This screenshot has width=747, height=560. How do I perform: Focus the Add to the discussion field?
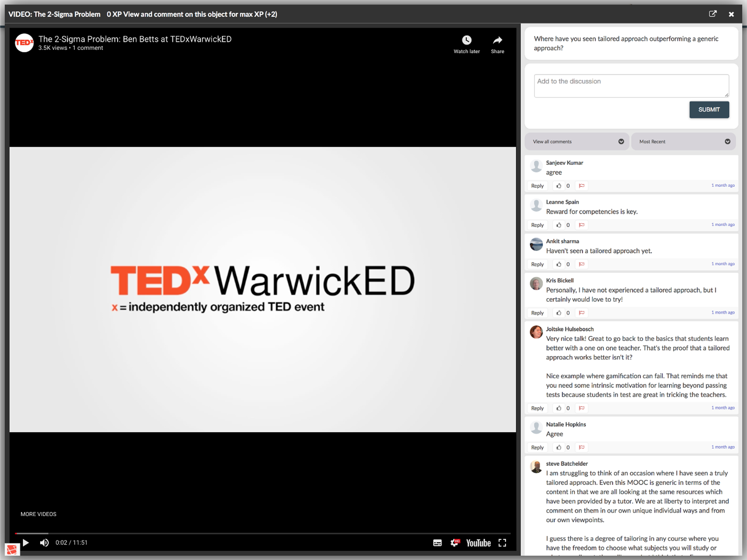[631, 86]
